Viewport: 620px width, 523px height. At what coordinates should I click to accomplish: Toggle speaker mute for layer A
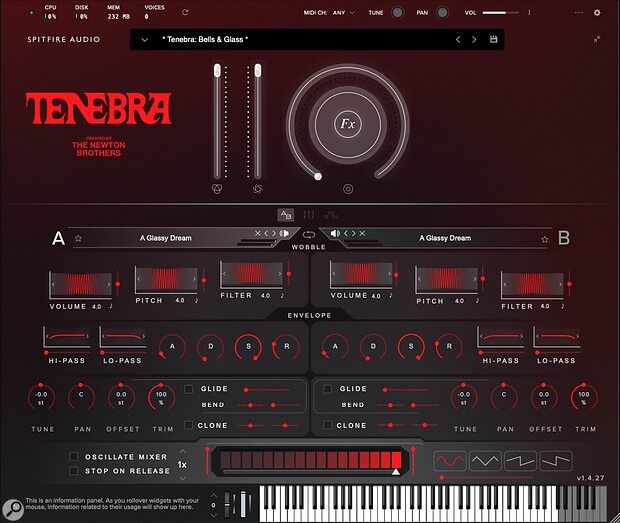click(x=284, y=234)
